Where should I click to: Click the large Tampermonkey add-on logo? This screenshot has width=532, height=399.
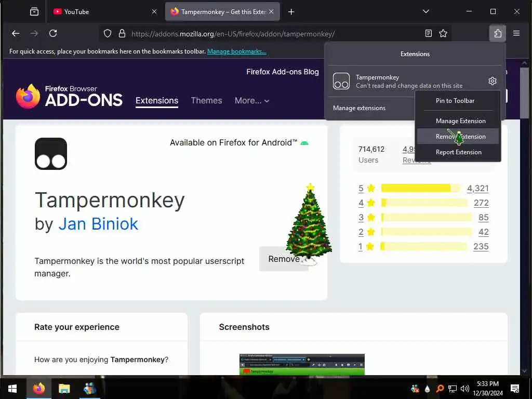(51, 154)
